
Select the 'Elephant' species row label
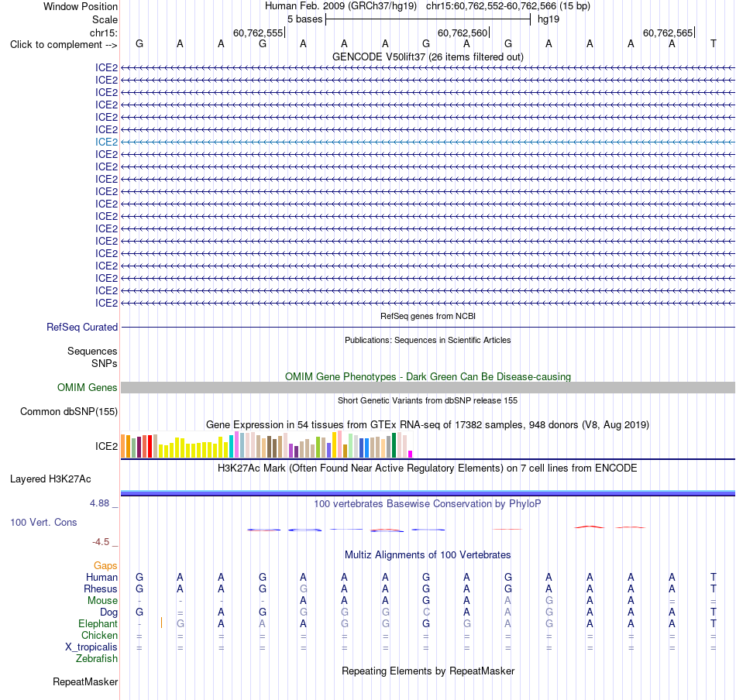coord(98,623)
